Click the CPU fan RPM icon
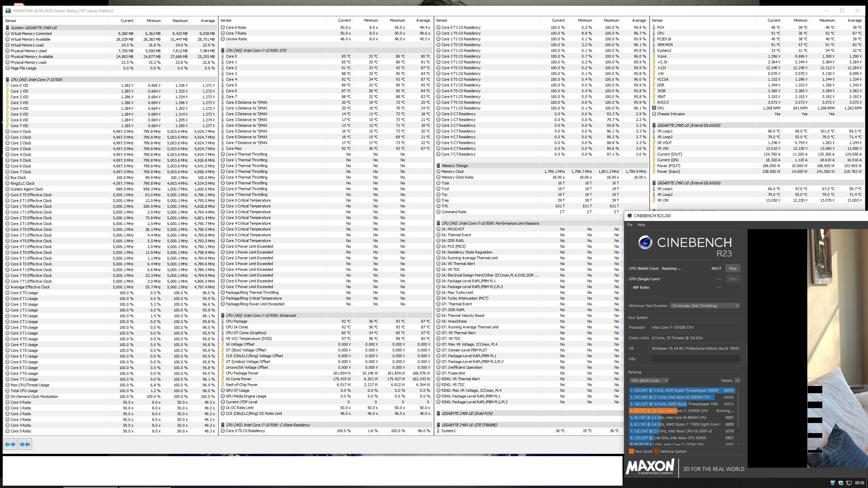The height and width of the screenshot is (488, 868). (x=654, y=108)
